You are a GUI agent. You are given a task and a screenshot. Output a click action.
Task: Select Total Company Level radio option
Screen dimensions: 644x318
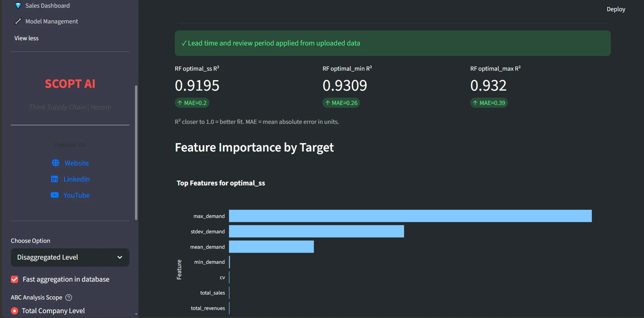[x=15, y=311]
